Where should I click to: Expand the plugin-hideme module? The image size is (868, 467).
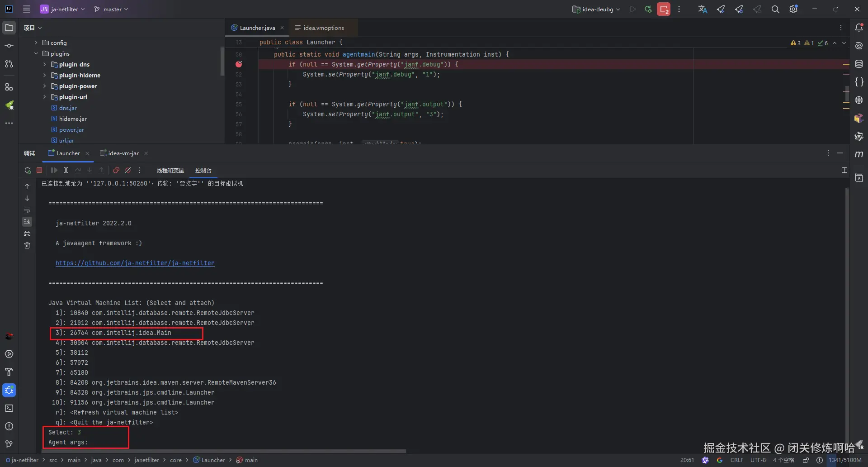click(x=44, y=75)
